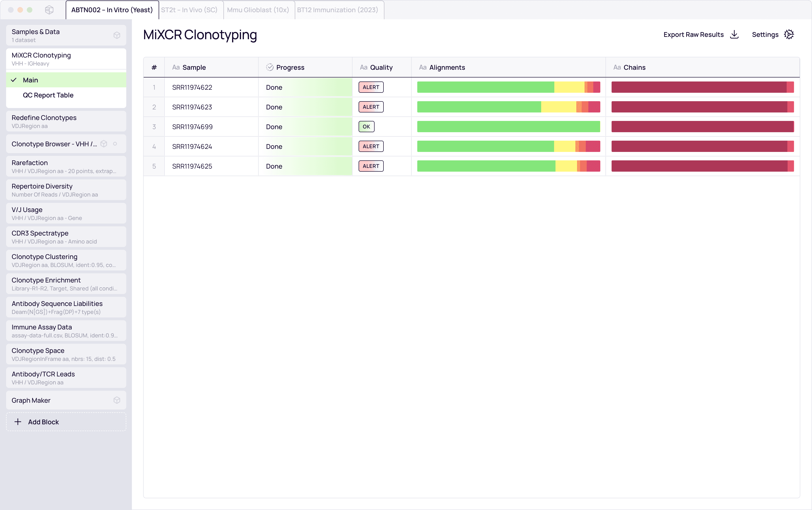This screenshot has width=812, height=510.
Task: Open the QC Report Table section
Action: (48, 96)
